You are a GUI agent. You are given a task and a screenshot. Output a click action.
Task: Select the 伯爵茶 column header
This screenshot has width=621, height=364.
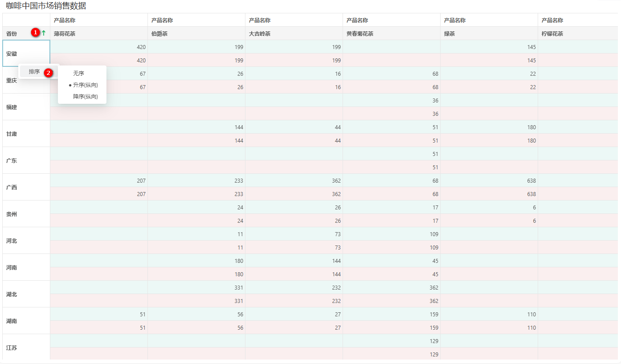pyautogui.click(x=196, y=33)
